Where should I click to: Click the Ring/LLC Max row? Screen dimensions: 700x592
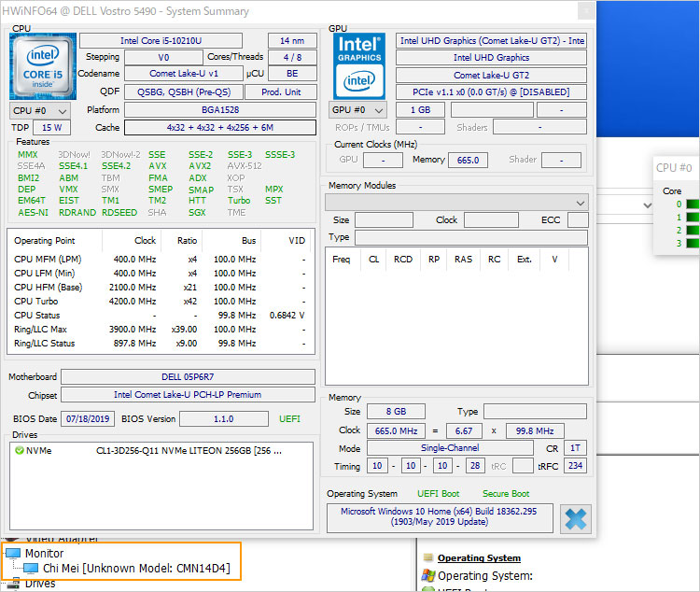[x=160, y=330]
